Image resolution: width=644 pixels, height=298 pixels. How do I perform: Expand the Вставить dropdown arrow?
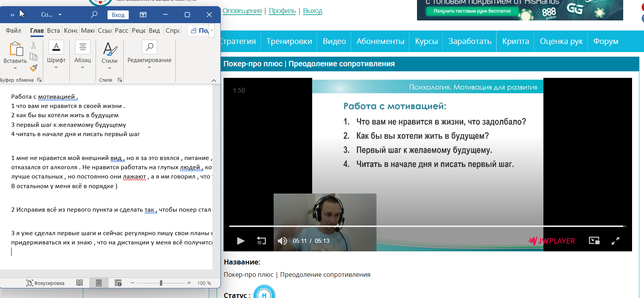point(15,68)
